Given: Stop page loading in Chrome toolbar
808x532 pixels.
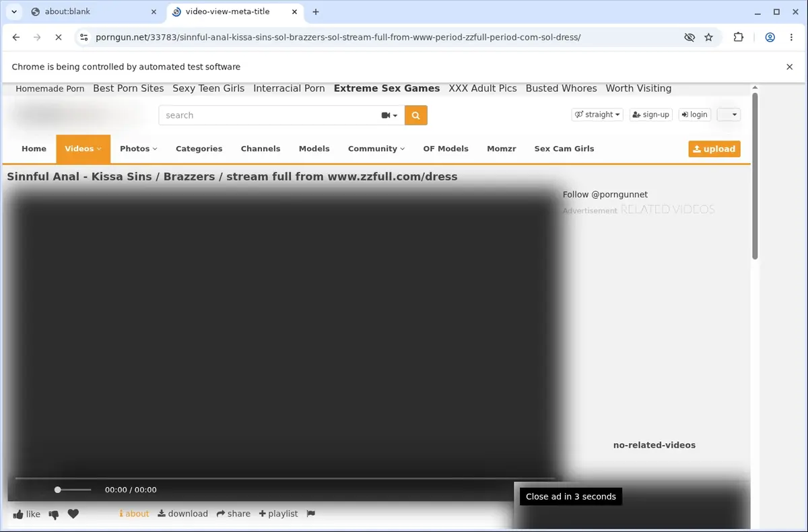Looking at the screenshot, I should [59, 38].
